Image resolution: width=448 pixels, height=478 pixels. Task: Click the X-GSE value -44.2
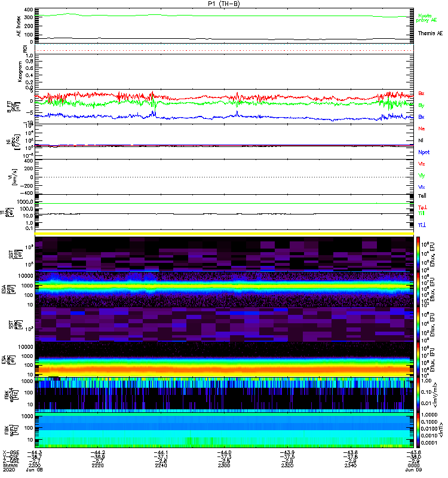pyautogui.click(x=97, y=452)
